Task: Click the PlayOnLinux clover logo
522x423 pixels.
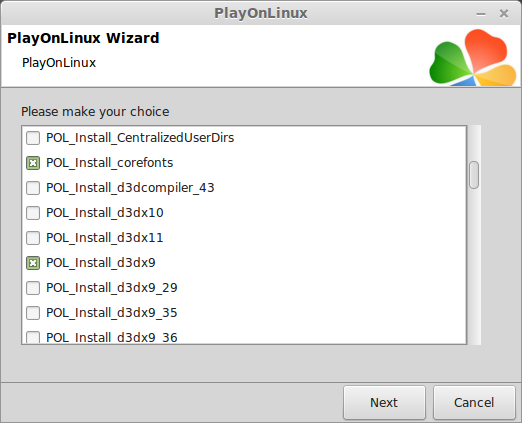Action: tap(473, 57)
